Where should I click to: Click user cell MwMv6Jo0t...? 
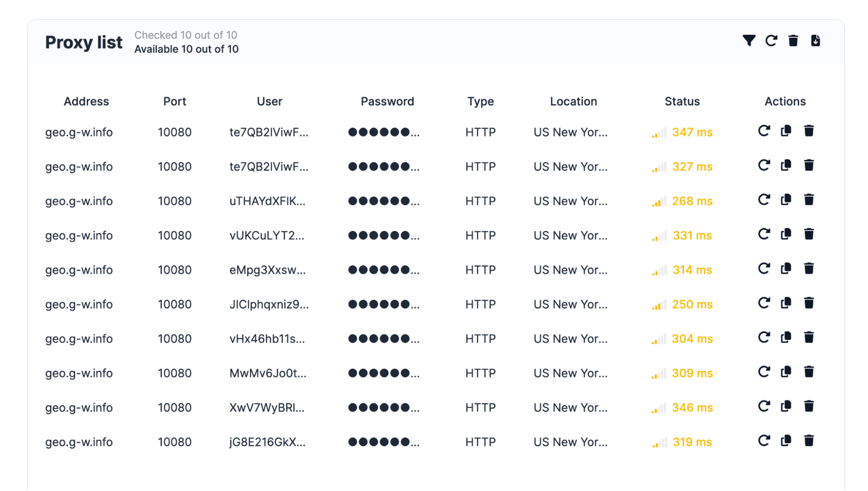pos(268,373)
